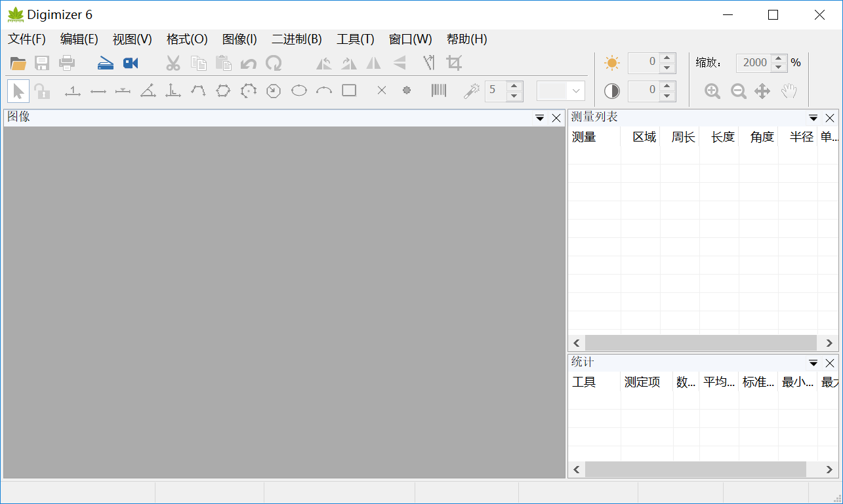Select the dotted circle tool
Viewport: 843px width, 504px height.
point(248,91)
